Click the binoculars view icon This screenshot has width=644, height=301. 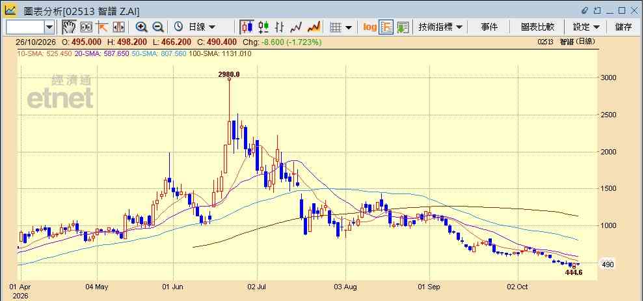click(87, 27)
